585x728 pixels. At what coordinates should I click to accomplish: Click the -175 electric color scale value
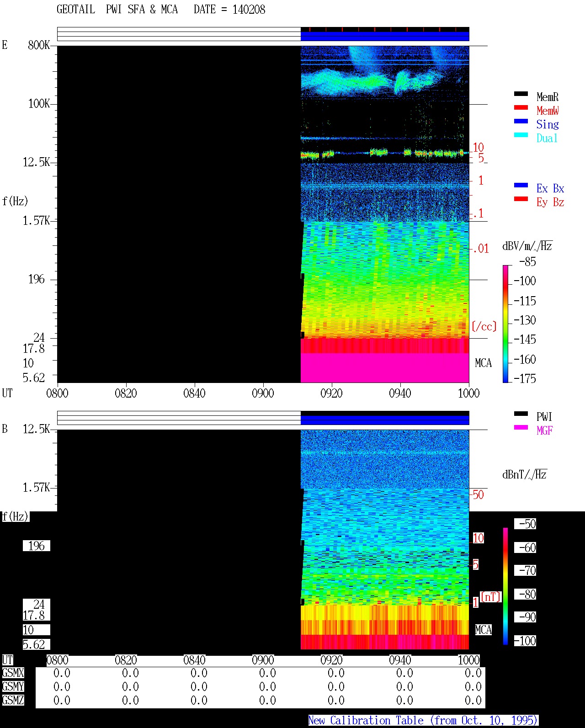click(525, 378)
